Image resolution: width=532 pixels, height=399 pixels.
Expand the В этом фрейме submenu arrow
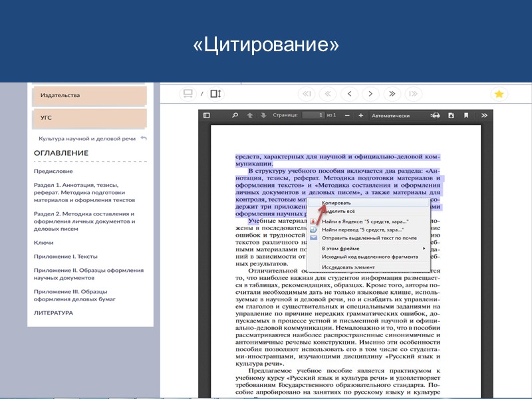coord(424,248)
